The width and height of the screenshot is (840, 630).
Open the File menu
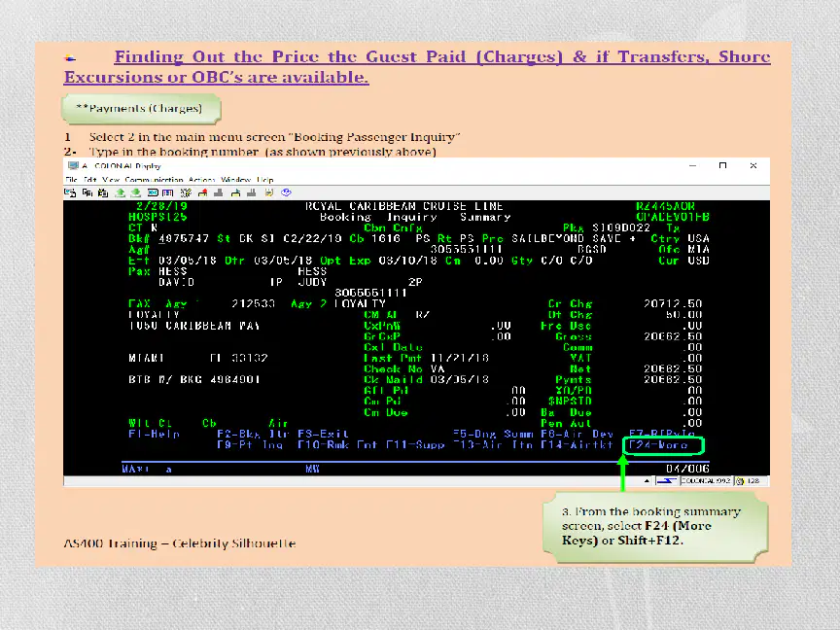(x=71, y=180)
